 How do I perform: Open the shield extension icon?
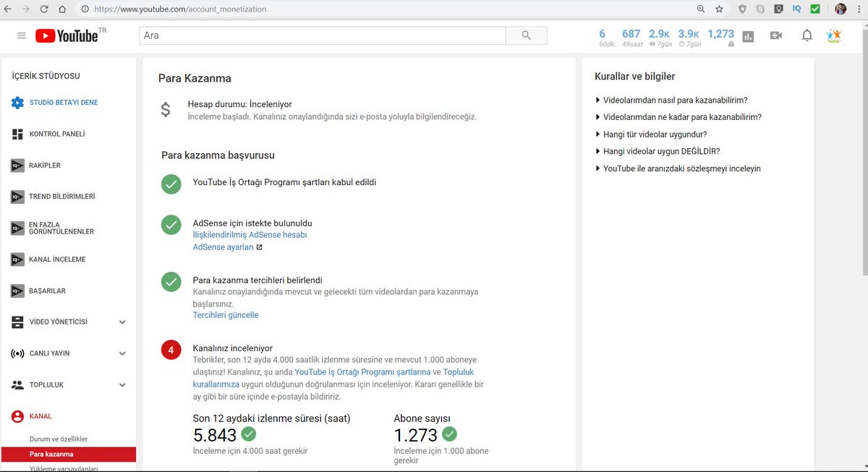[x=742, y=9]
